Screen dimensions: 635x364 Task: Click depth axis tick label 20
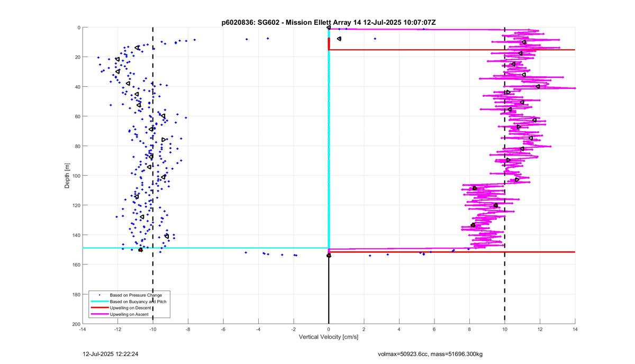pyautogui.click(x=77, y=57)
